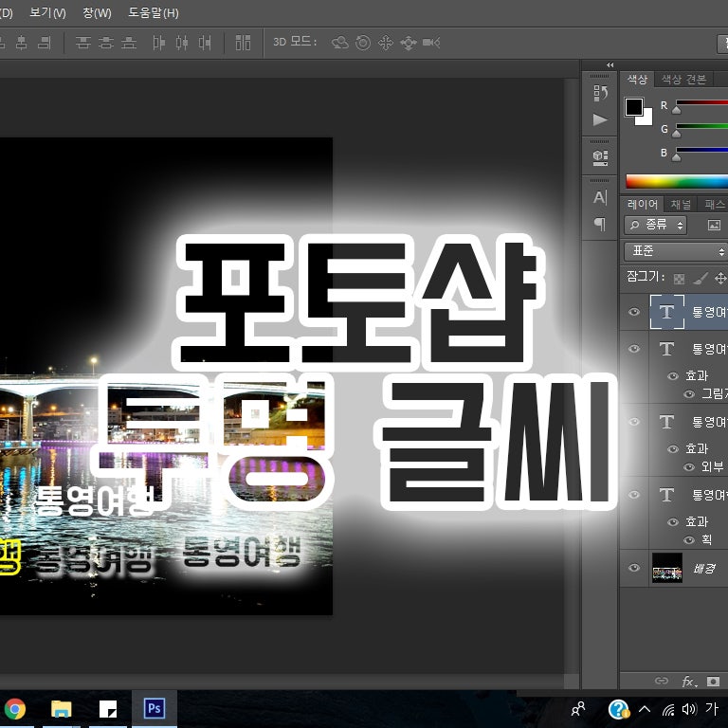Hide the 배경 background layer
The image size is (728, 728).
pyautogui.click(x=634, y=569)
